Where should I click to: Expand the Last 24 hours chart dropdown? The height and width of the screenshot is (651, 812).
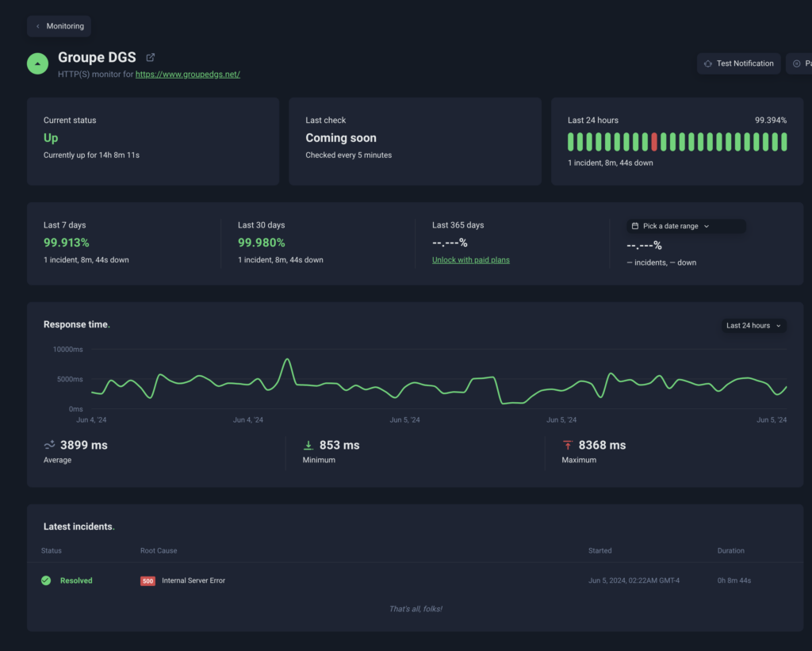pos(753,326)
